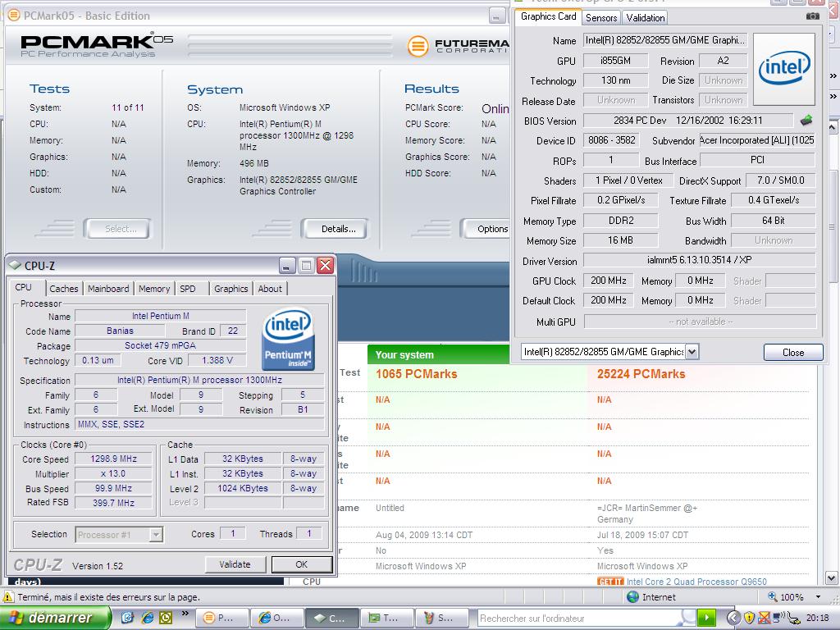Screen dimensions: 840x630
Task: Click the first quick launch icon next to démarrer
Action: 127,618
